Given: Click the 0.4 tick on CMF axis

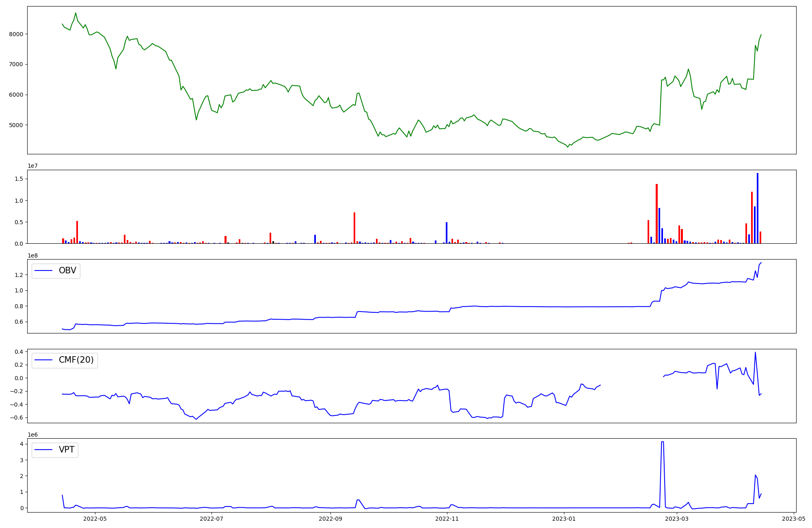Looking at the screenshot, I should click(x=19, y=352).
